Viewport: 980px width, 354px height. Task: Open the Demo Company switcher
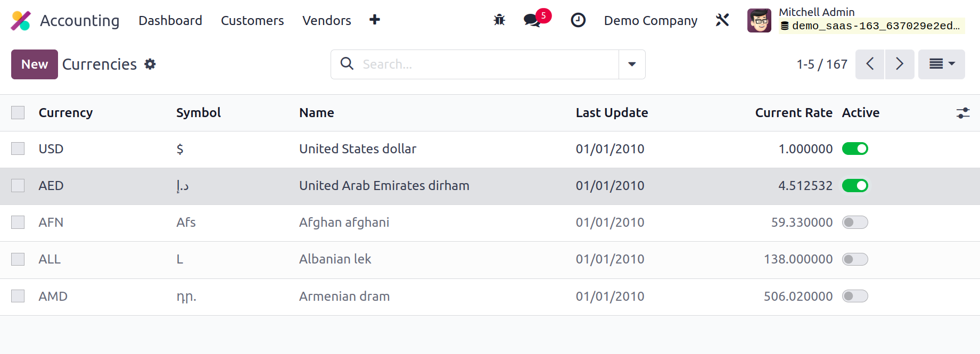(650, 20)
